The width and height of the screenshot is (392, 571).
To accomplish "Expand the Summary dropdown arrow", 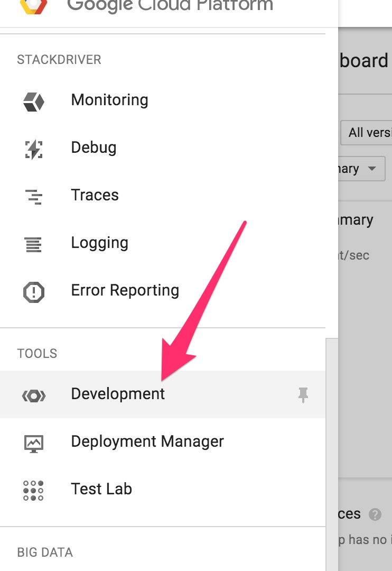I will tap(372, 169).
